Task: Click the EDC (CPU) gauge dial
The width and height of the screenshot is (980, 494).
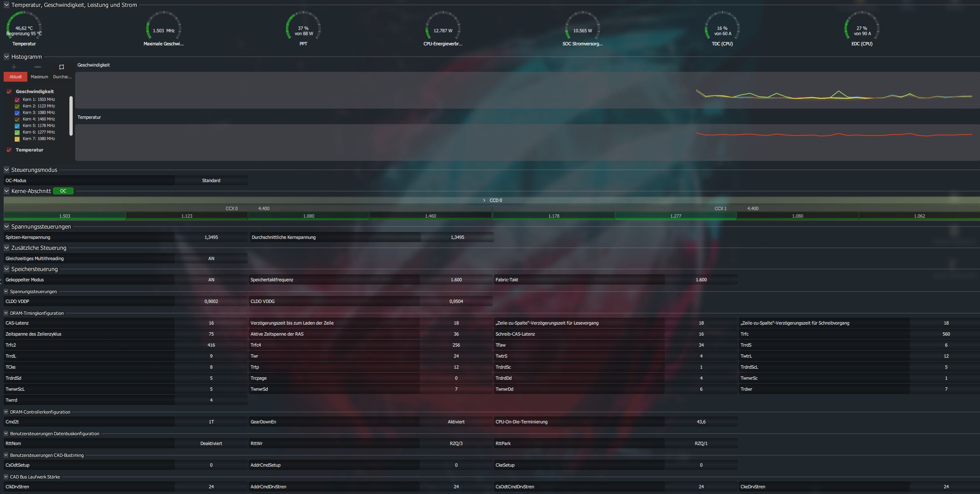Action: 862,28
